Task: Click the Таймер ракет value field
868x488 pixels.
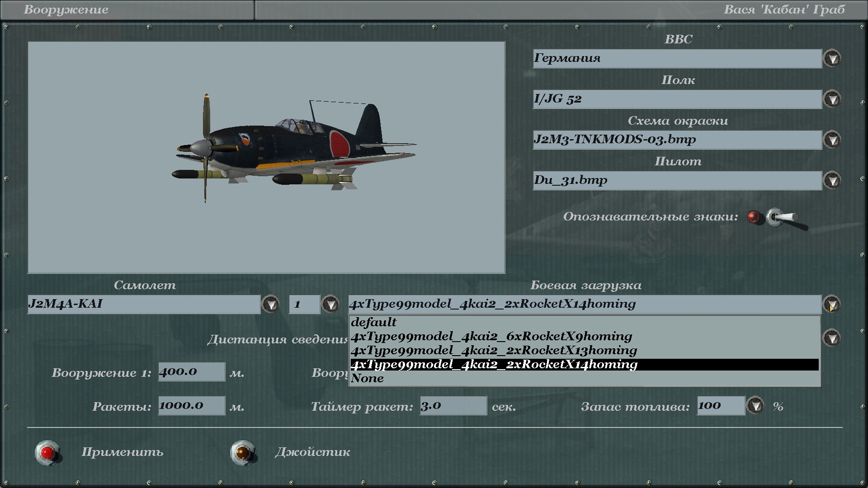Action: click(453, 405)
